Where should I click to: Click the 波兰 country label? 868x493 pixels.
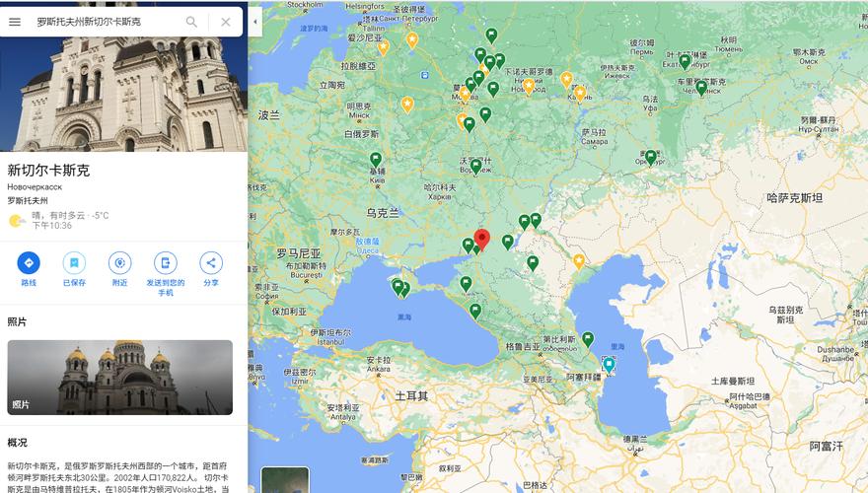(x=269, y=115)
